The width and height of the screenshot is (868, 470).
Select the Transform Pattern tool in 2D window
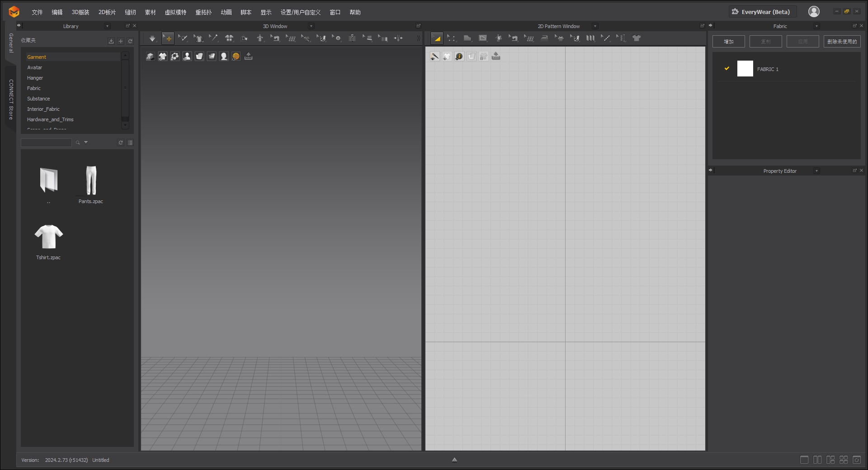click(437, 38)
